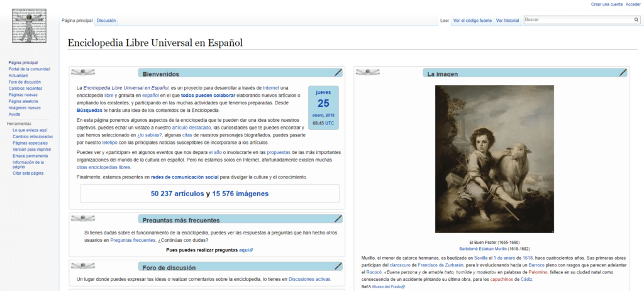Open Imágenes nuevas gallery
This screenshot has height=291, width=644.
pyautogui.click(x=25, y=108)
